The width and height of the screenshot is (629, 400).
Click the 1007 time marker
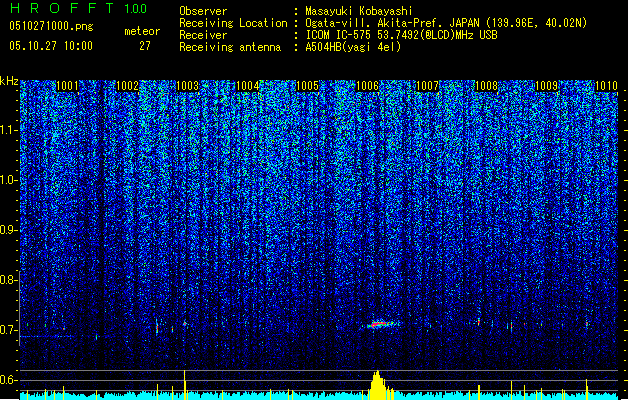[x=427, y=86]
